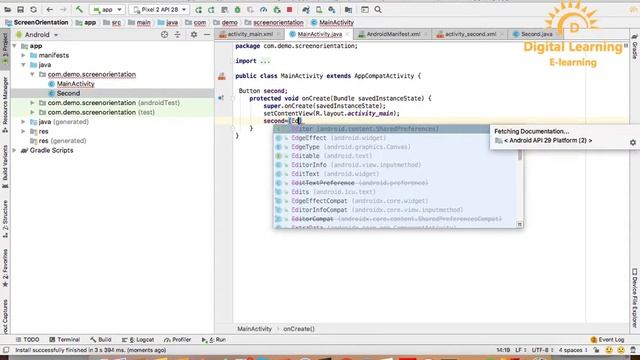Expand the manifests folder

coord(24,55)
